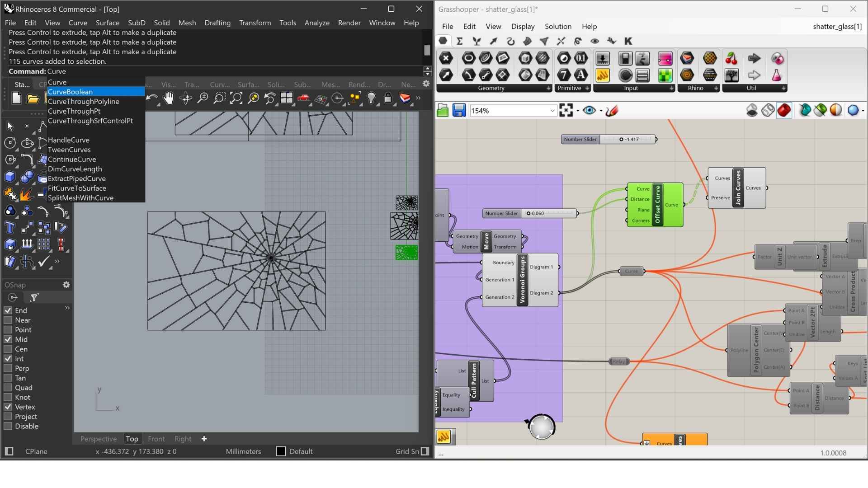Expand the Geometry panel in Grasshopper

click(x=548, y=89)
